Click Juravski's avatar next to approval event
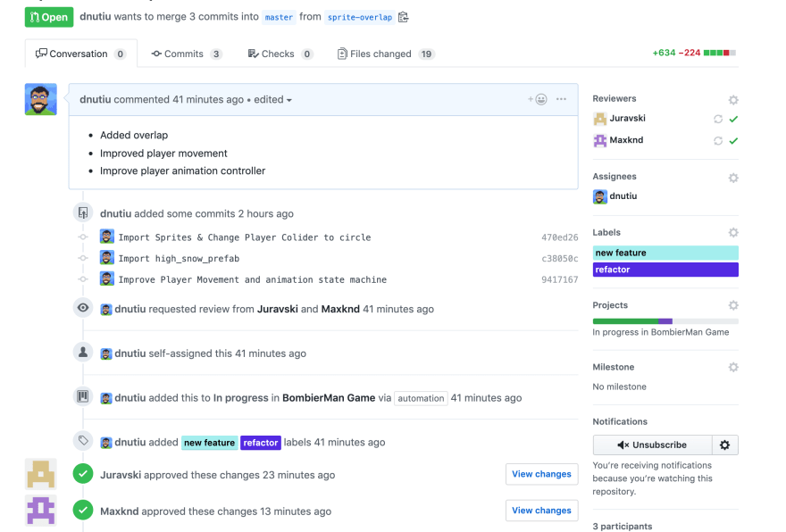Screen dimensions: 786x532 tap(40, 474)
